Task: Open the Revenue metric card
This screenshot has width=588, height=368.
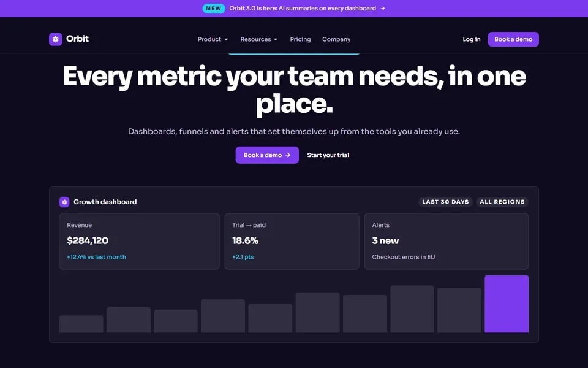Action: coord(139,242)
